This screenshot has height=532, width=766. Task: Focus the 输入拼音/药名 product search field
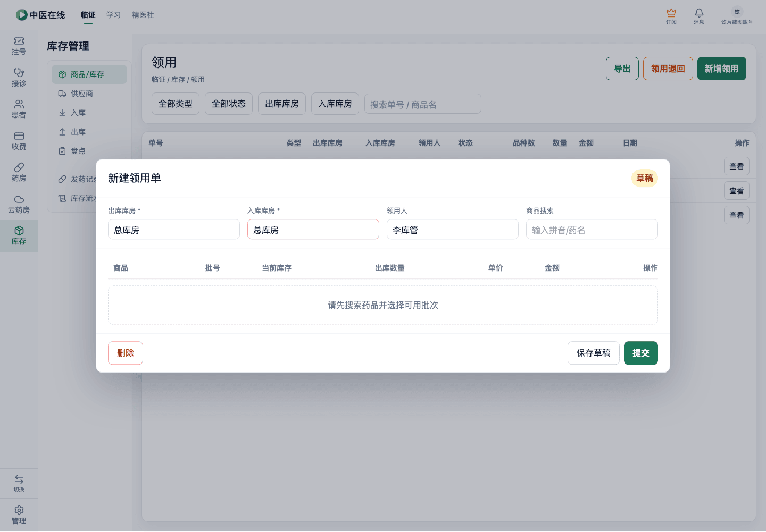pos(592,230)
